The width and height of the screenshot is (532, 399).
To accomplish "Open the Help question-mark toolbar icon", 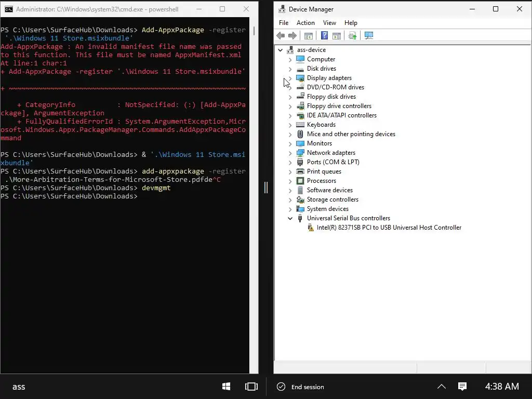I will coord(324,35).
